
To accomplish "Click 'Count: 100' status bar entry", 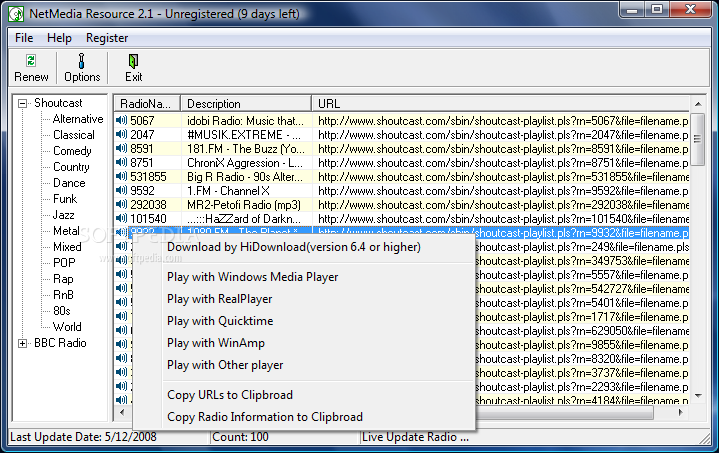I will click(240, 437).
